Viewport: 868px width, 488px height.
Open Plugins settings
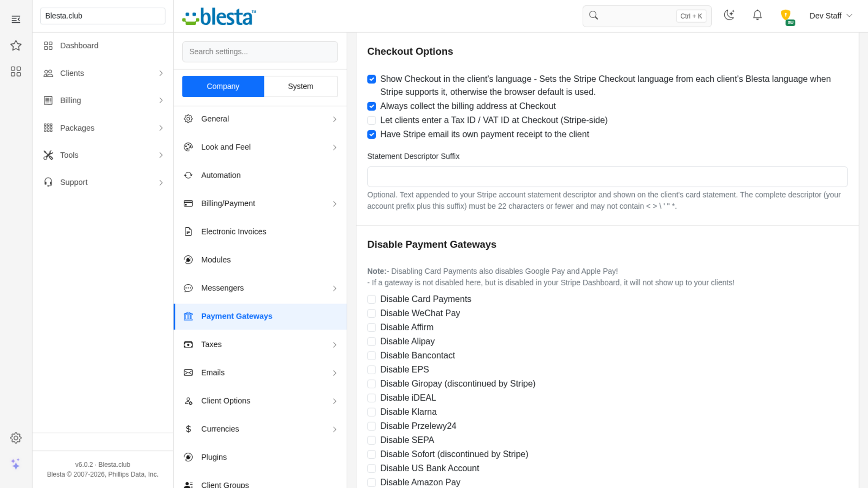260,457
